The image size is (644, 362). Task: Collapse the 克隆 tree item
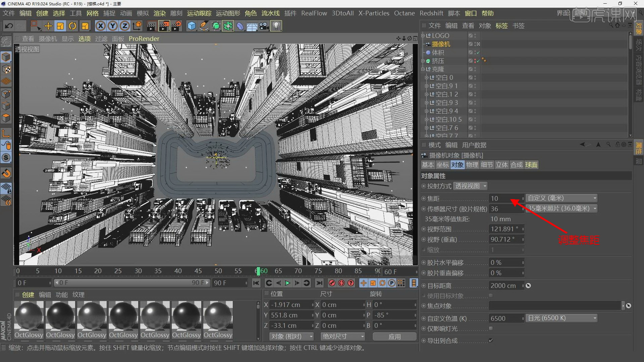pyautogui.click(x=423, y=69)
